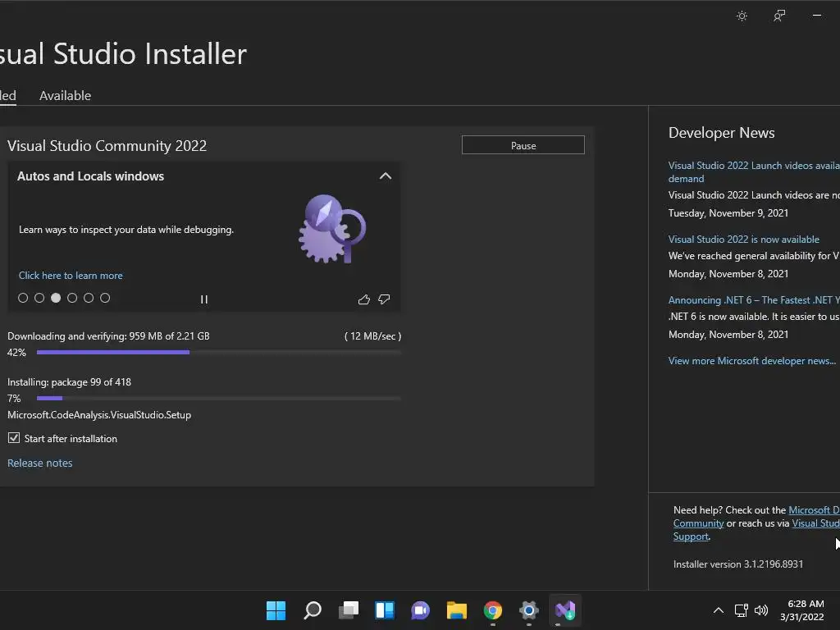
Task: Uncheck Start after installation checkbox
Action: pyautogui.click(x=14, y=438)
